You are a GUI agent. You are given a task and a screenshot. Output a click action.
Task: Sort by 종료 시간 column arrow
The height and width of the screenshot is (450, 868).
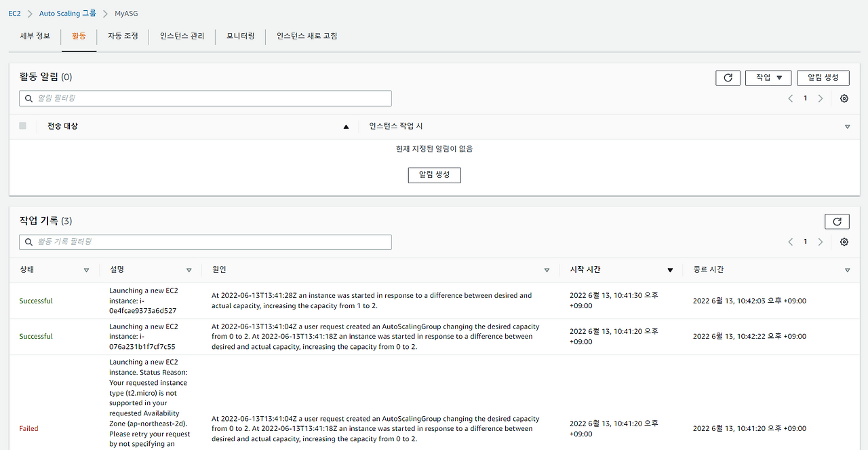(x=848, y=270)
